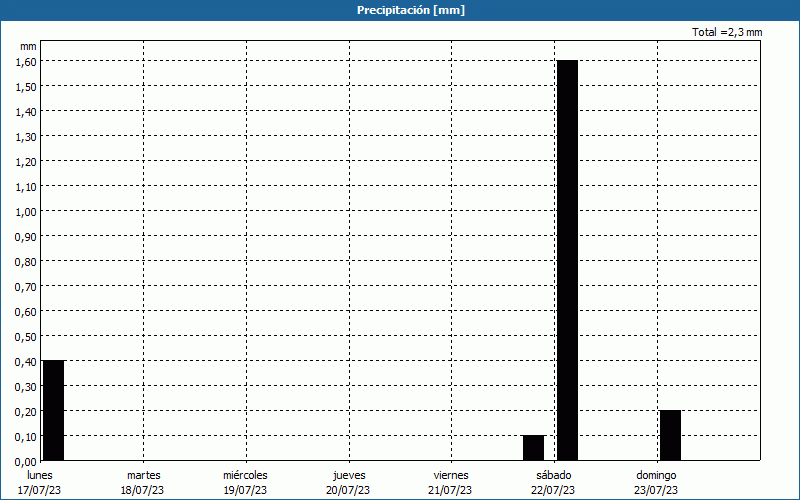Click the date 22/07/23
Viewport: 800px width, 500px height.
tap(553, 490)
